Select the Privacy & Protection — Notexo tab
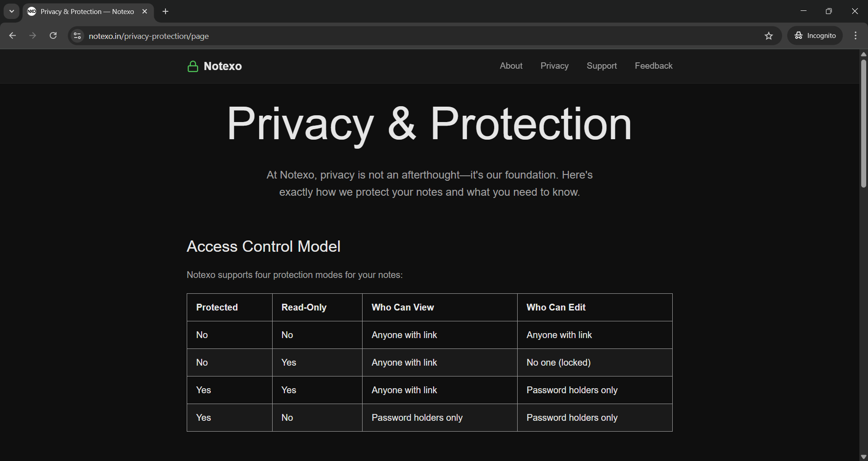The height and width of the screenshot is (461, 868). pyautogui.click(x=87, y=11)
